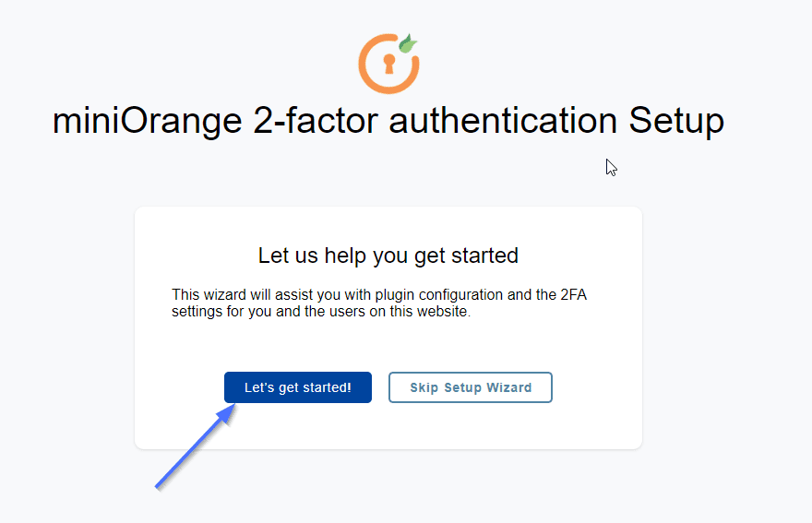The height and width of the screenshot is (523, 812).
Task: Click the word "website" in the description
Action: tap(441, 312)
